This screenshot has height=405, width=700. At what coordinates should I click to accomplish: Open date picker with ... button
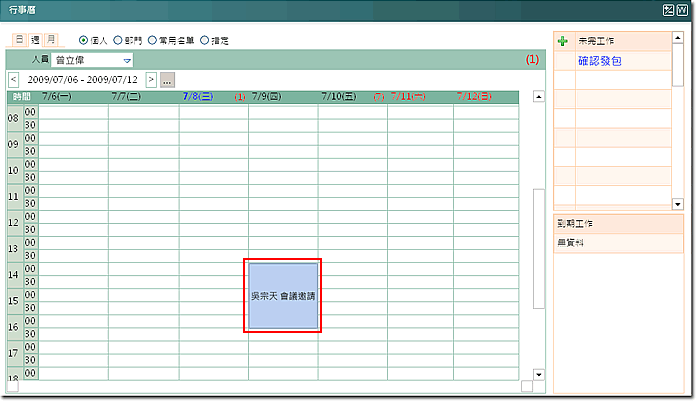(x=167, y=79)
